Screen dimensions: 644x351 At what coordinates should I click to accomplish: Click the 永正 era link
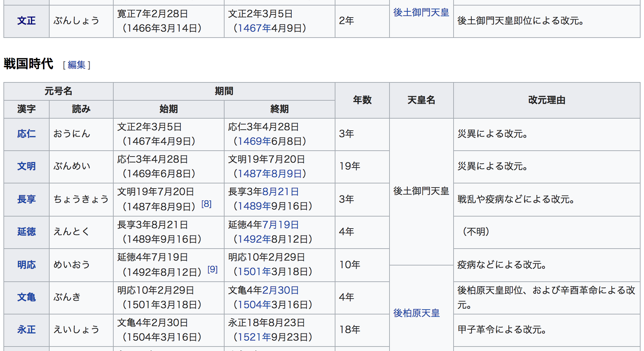tap(26, 330)
